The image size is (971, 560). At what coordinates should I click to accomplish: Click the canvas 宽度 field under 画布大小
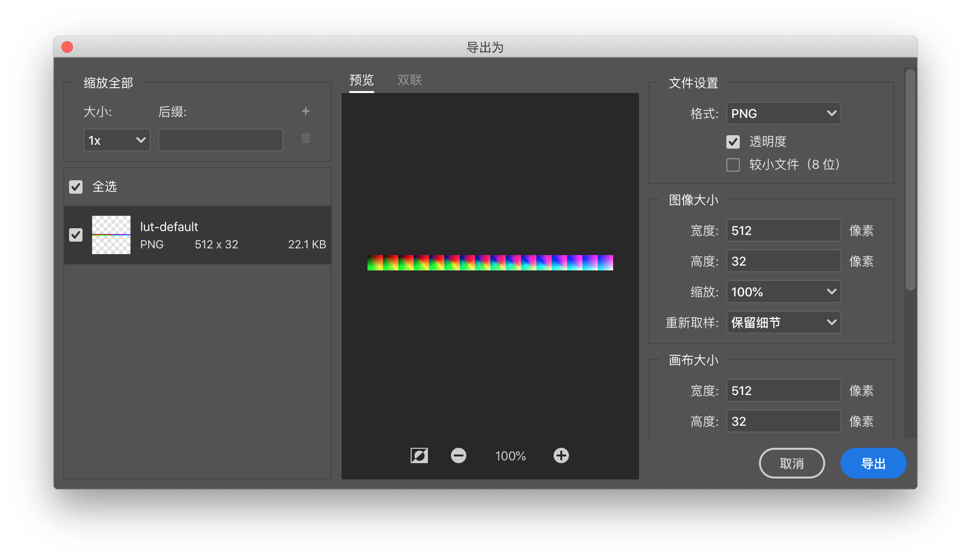[783, 391]
